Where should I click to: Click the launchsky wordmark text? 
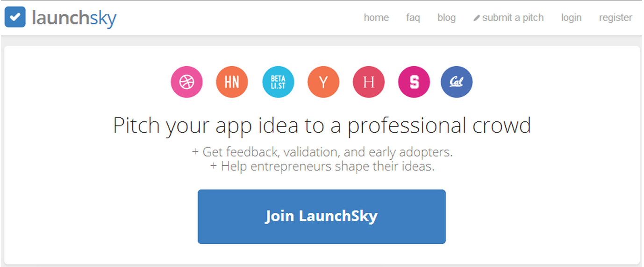(x=74, y=18)
